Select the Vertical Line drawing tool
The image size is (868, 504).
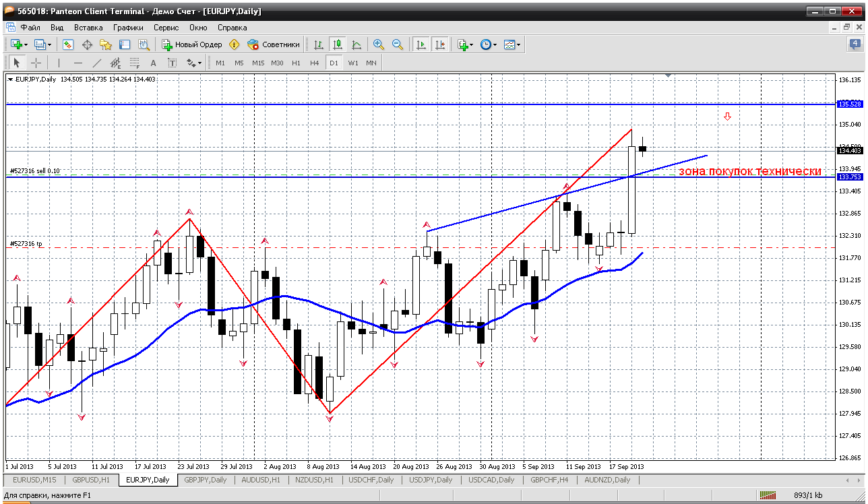tap(59, 63)
